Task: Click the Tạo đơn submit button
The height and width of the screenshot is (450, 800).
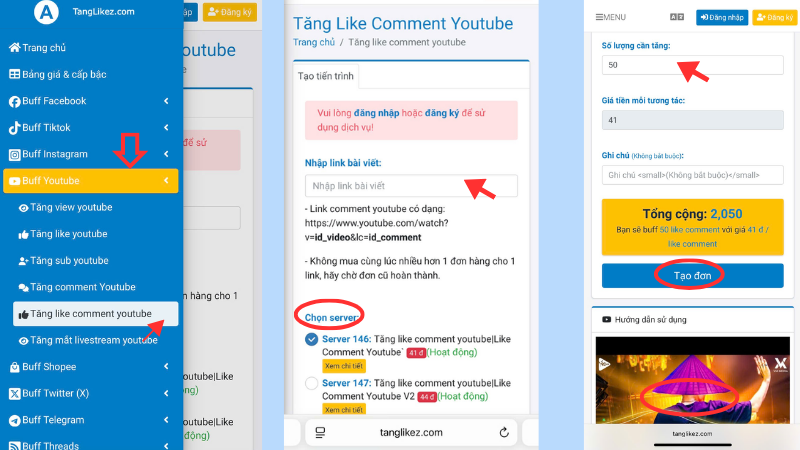Action: pyautogui.click(x=692, y=276)
